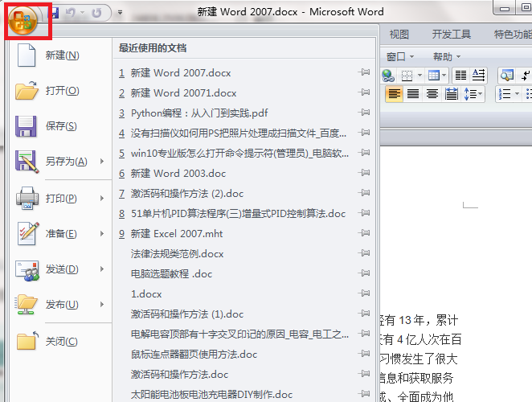
Task: Pin 法律法规类范例.docx to the recent list
Action: [x=364, y=253]
